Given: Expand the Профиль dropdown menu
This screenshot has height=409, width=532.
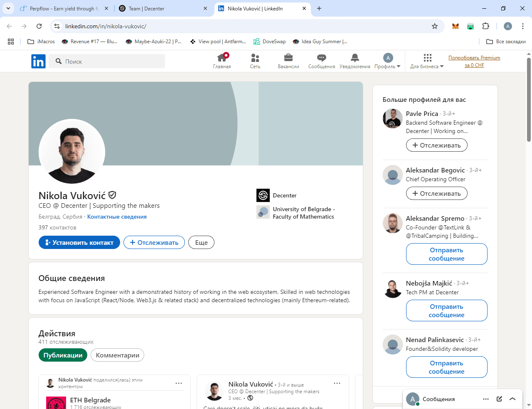Looking at the screenshot, I should 387,61.
